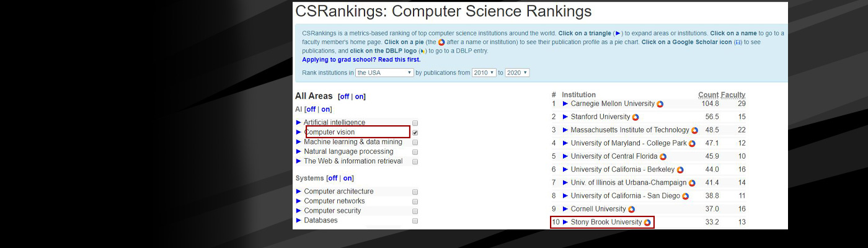The height and width of the screenshot is (248, 868).
Task: Expand Carnegie Mellon University faculty list
Action: (565, 104)
